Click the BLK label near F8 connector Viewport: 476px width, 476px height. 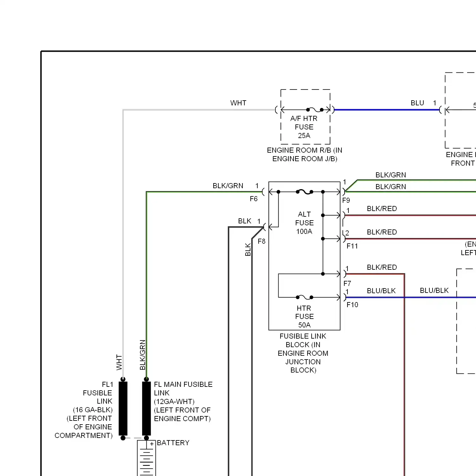point(245,221)
